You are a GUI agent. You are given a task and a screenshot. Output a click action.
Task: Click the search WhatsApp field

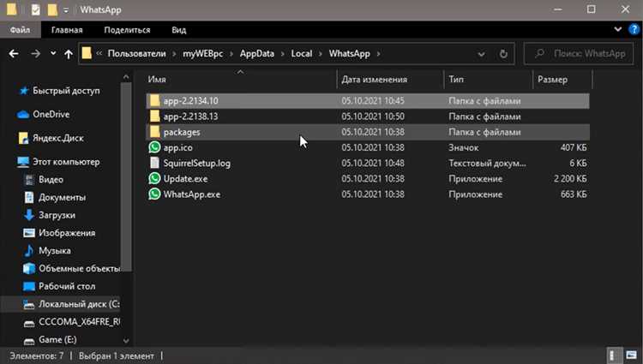(579, 54)
